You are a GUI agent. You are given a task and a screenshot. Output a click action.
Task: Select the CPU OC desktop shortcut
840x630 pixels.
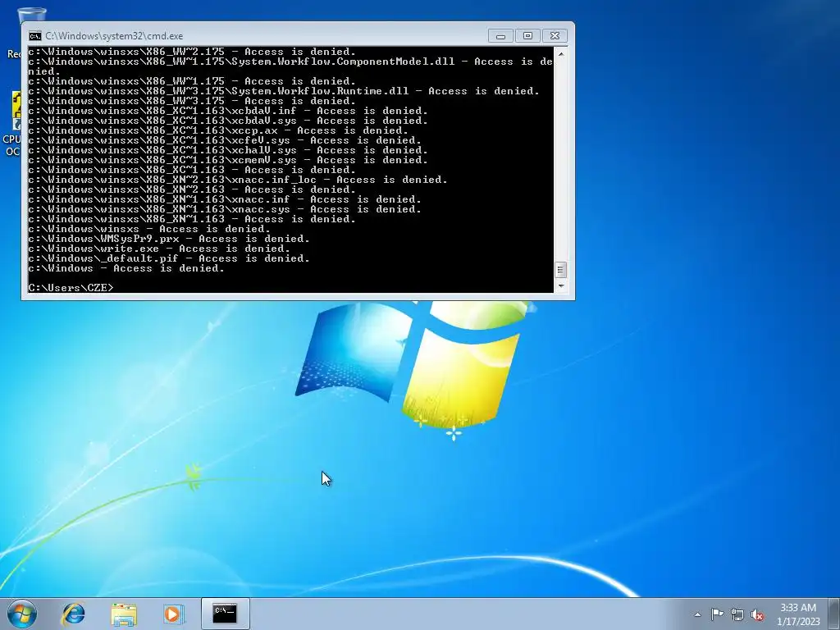tap(13, 125)
